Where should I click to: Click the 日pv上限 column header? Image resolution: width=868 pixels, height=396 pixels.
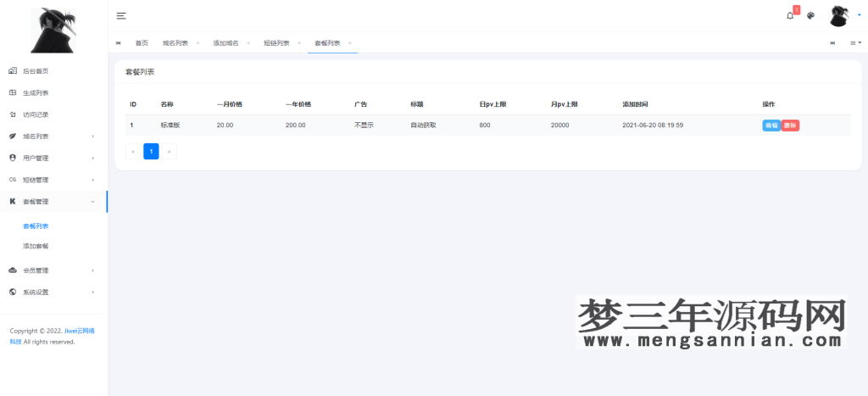[492, 104]
